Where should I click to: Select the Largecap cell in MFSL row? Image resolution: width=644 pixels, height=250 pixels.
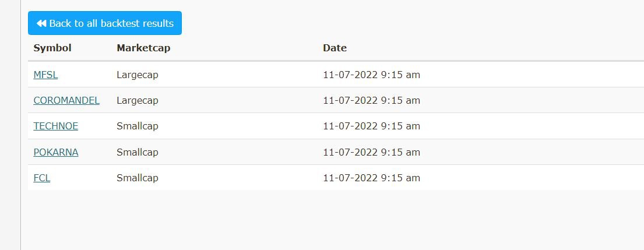(138, 75)
